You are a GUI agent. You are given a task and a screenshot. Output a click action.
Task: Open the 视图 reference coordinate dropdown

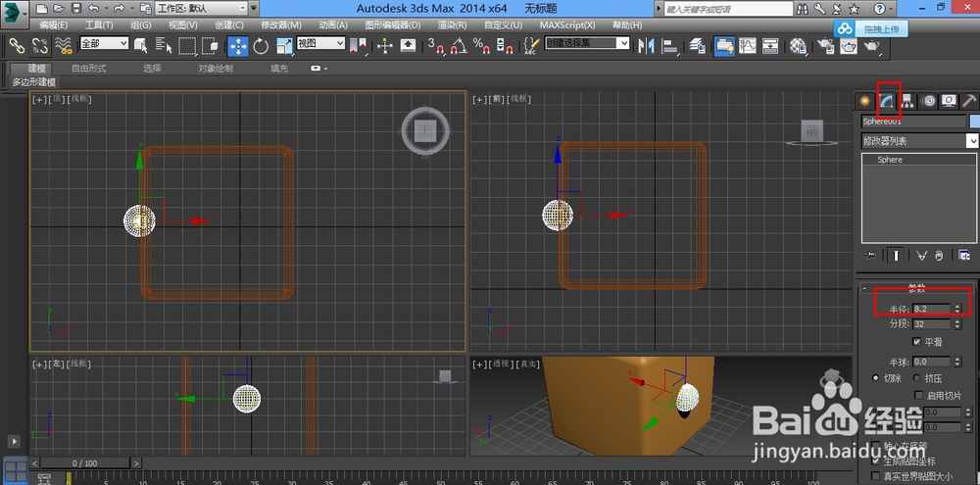[x=320, y=43]
